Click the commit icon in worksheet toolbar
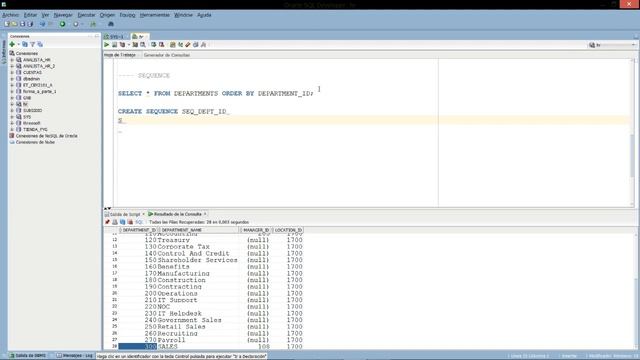This screenshot has height=360, width=640. [x=153, y=45]
